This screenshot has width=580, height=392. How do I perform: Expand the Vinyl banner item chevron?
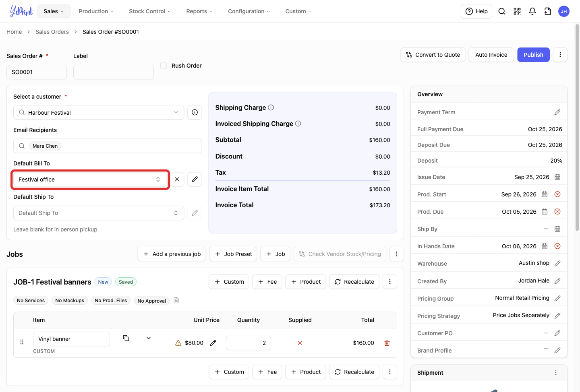(149, 338)
